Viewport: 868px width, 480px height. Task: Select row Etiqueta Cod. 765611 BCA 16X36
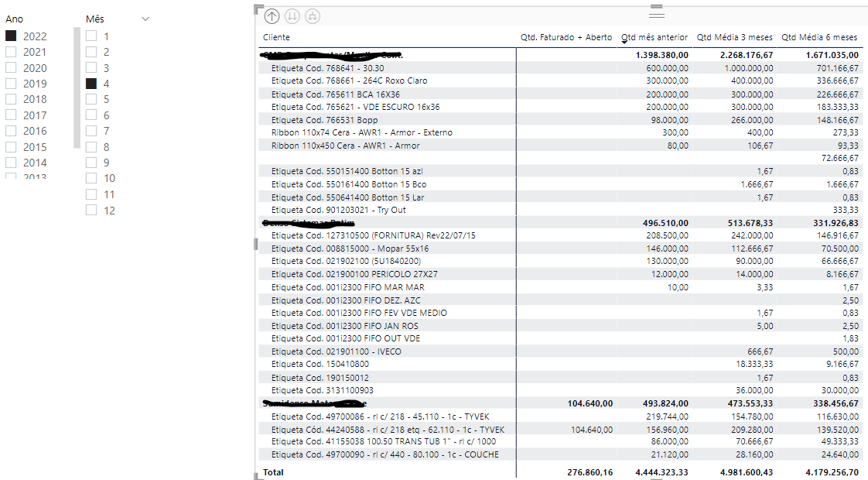coord(559,94)
